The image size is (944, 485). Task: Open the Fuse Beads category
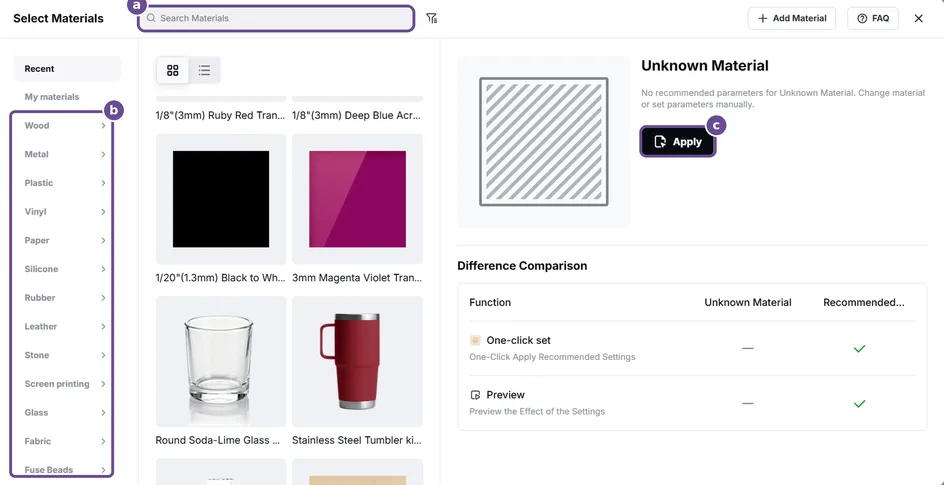click(49, 470)
